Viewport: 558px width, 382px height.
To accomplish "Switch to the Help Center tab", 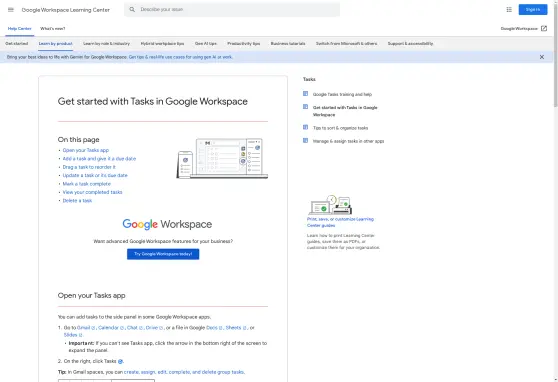I will tap(20, 28).
